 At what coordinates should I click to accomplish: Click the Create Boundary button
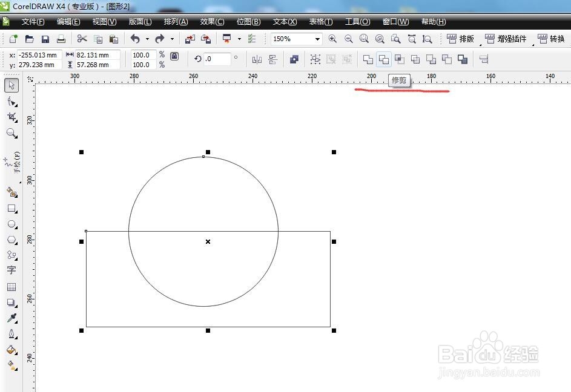[463, 59]
